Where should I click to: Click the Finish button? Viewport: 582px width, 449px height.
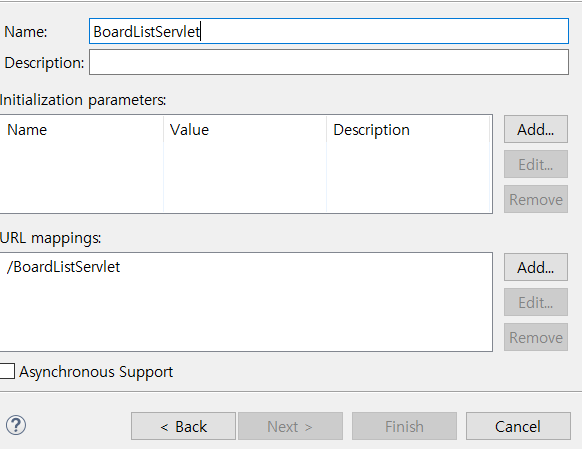(404, 426)
